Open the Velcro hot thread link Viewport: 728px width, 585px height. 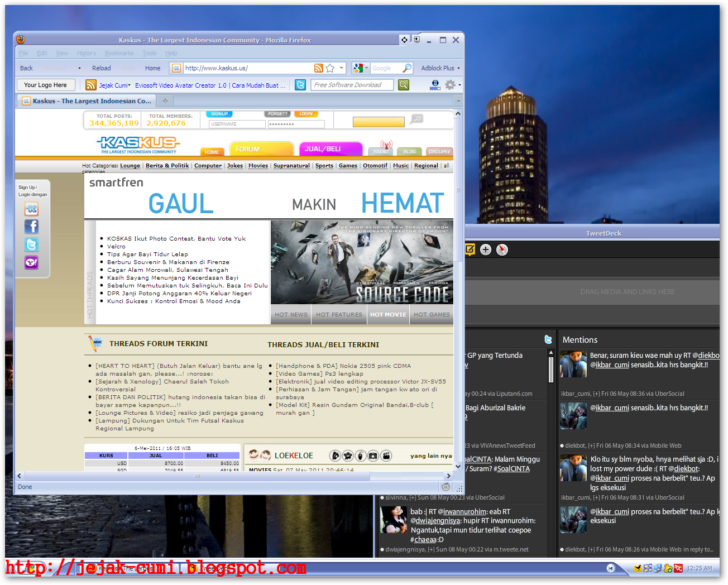(x=116, y=246)
